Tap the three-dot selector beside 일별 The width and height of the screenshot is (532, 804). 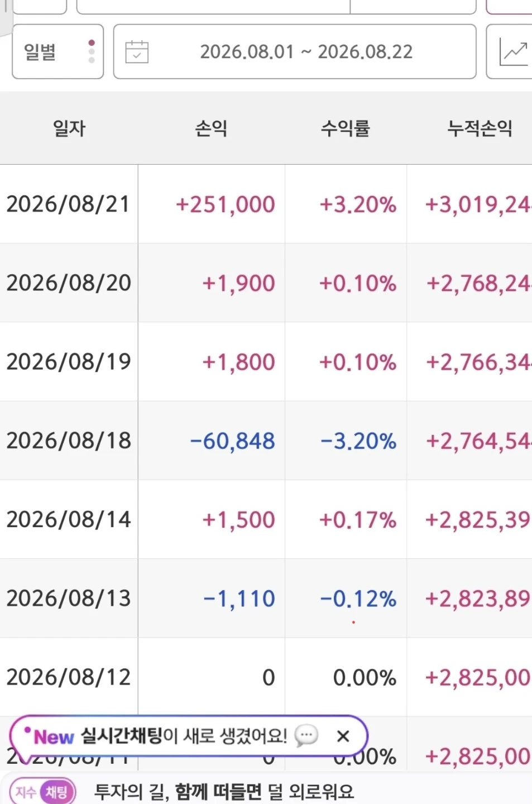tap(92, 51)
